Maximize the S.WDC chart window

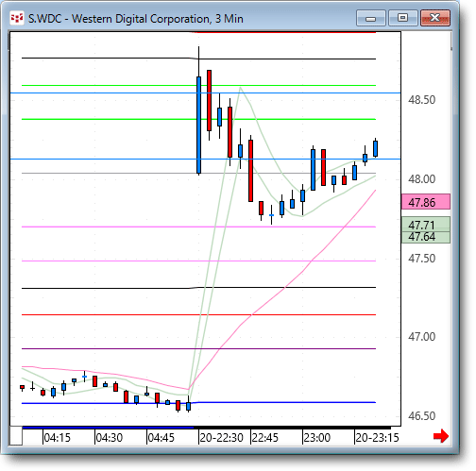[402, 18]
